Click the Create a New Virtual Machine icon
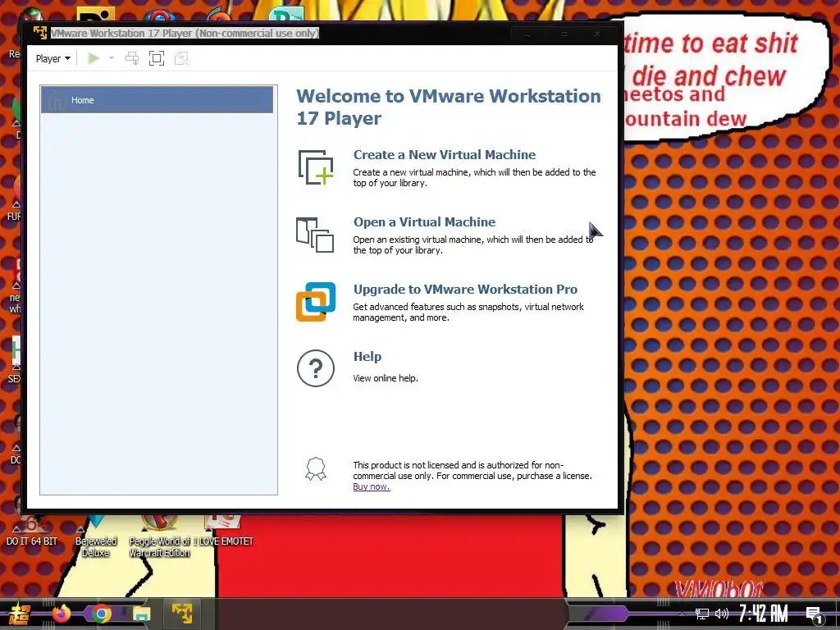This screenshot has width=840, height=630. pos(316,167)
